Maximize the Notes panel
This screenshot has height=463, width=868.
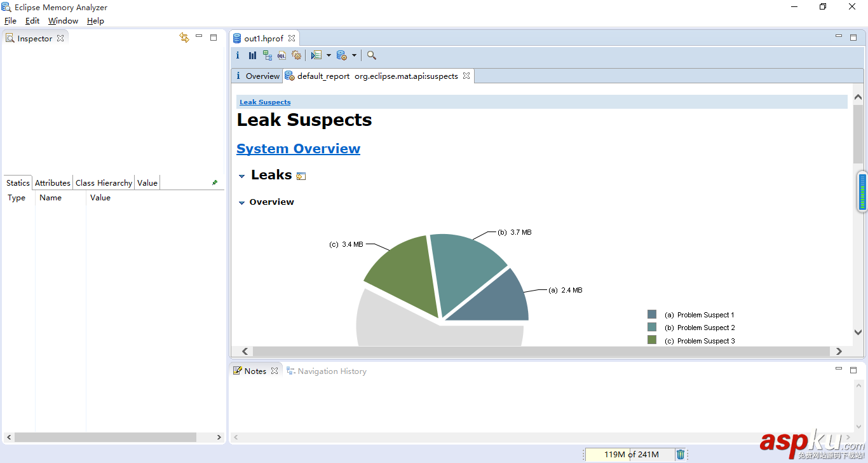(853, 370)
